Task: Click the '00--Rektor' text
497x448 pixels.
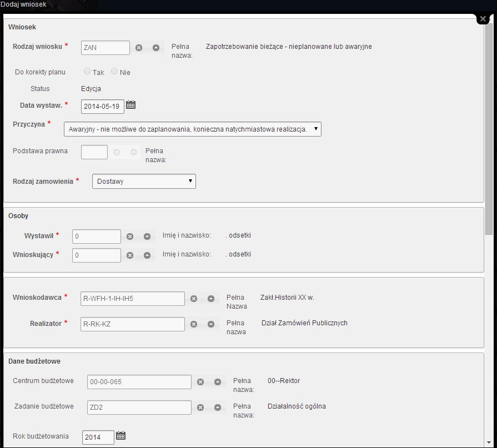Action: (x=284, y=380)
